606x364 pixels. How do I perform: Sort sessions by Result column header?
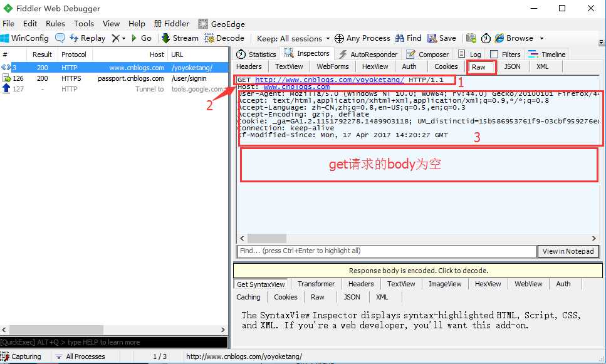pos(42,55)
